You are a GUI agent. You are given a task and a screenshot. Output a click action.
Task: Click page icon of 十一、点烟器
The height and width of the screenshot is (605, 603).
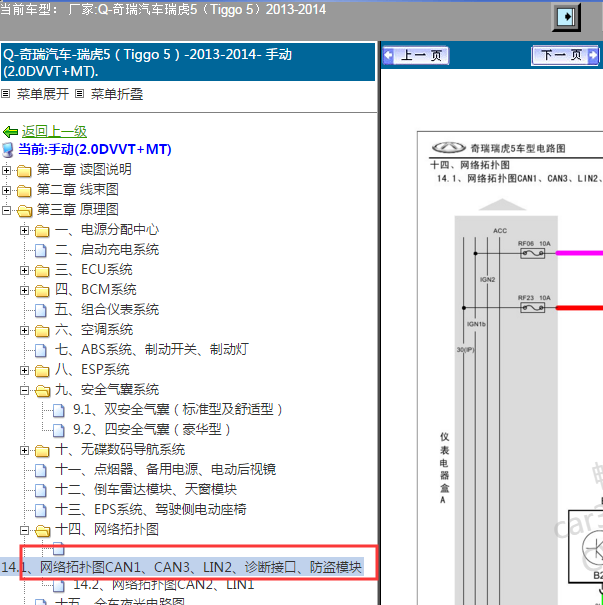tap(41, 470)
